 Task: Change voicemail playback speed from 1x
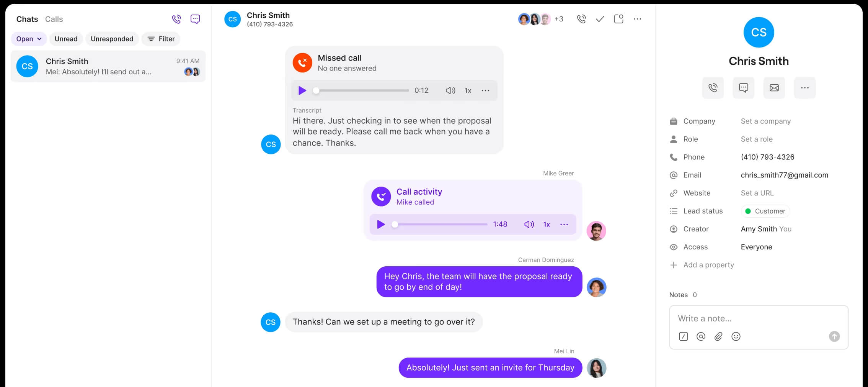click(468, 90)
